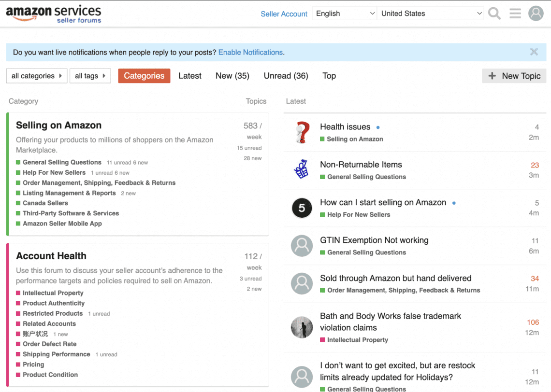Click the number 5 avatar on selling question
This screenshot has height=392, width=551.
(302, 208)
